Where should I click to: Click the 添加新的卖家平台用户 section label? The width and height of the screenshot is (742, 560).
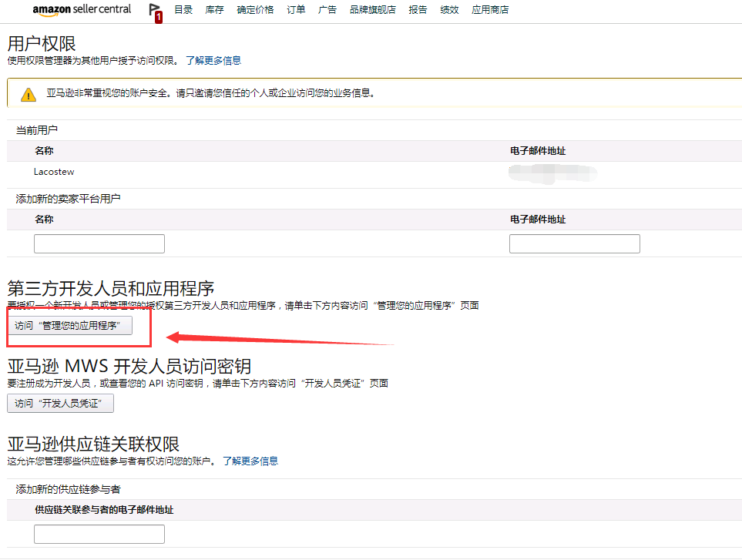tap(68, 199)
